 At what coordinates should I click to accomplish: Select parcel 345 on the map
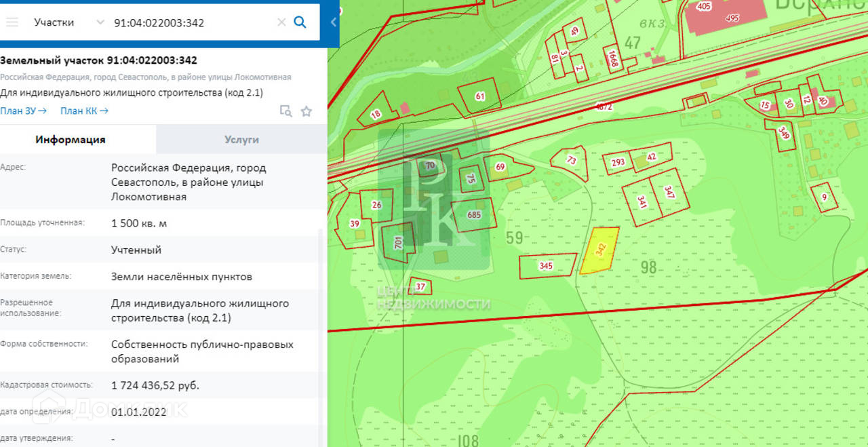coord(546,266)
